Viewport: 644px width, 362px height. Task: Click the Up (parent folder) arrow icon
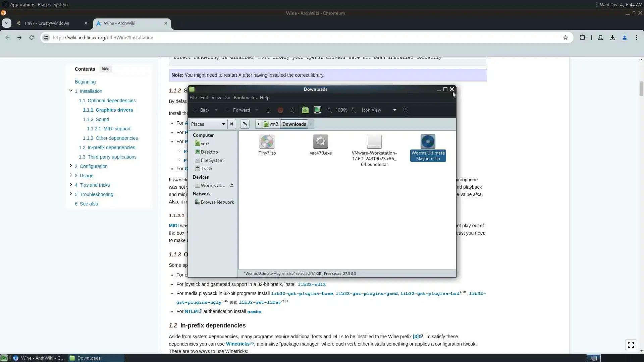pyautogui.click(x=268, y=110)
